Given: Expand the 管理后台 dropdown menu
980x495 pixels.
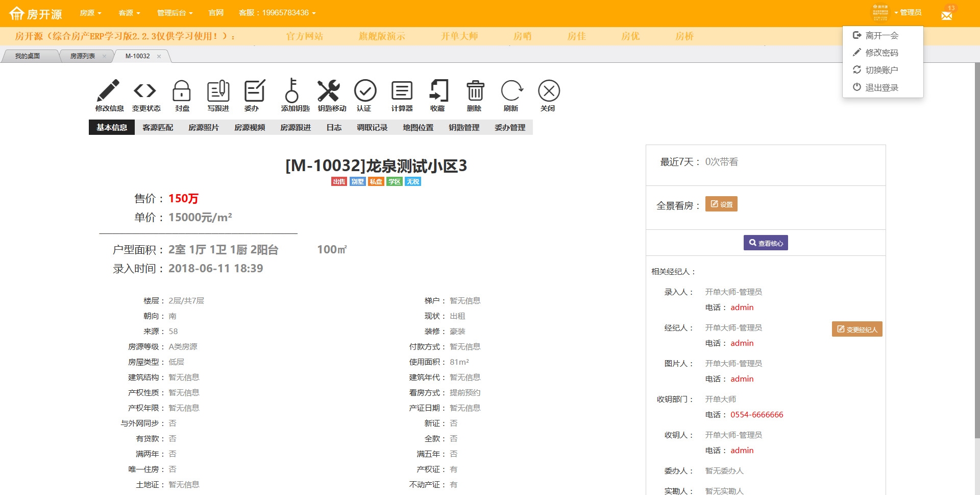Looking at the screenshot, I should (175, 13).
